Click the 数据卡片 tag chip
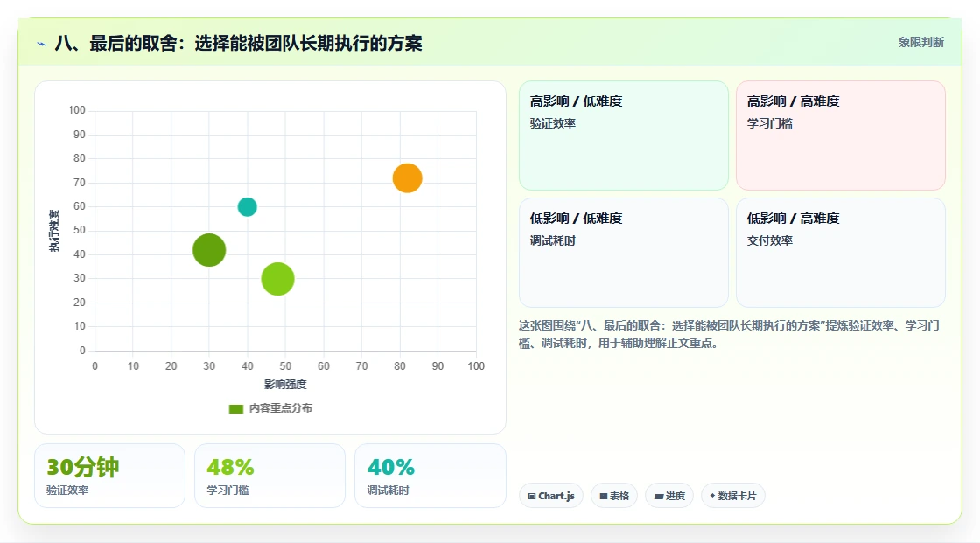 (x=733, y=496)
